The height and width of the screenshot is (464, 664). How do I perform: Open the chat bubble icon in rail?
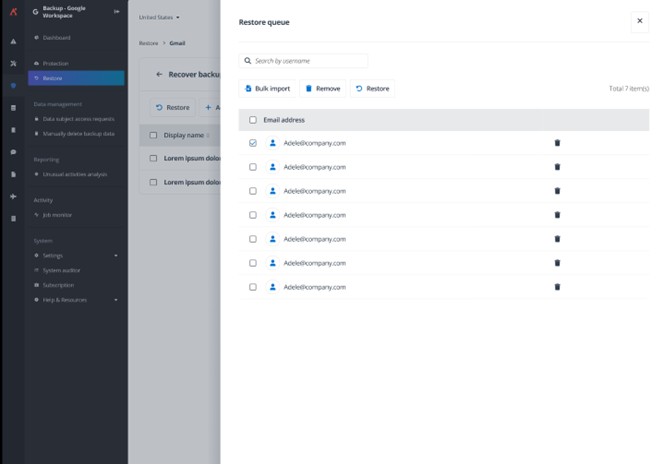coord(13,152)
